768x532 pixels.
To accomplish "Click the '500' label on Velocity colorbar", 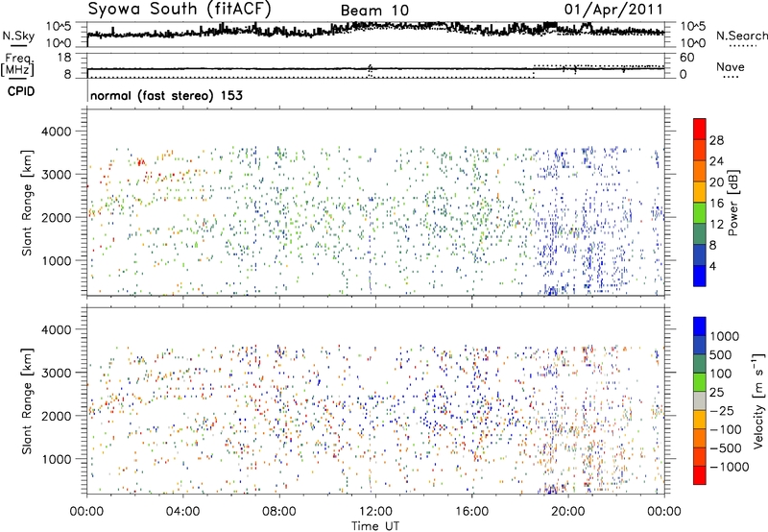I will tap(721, 355).
